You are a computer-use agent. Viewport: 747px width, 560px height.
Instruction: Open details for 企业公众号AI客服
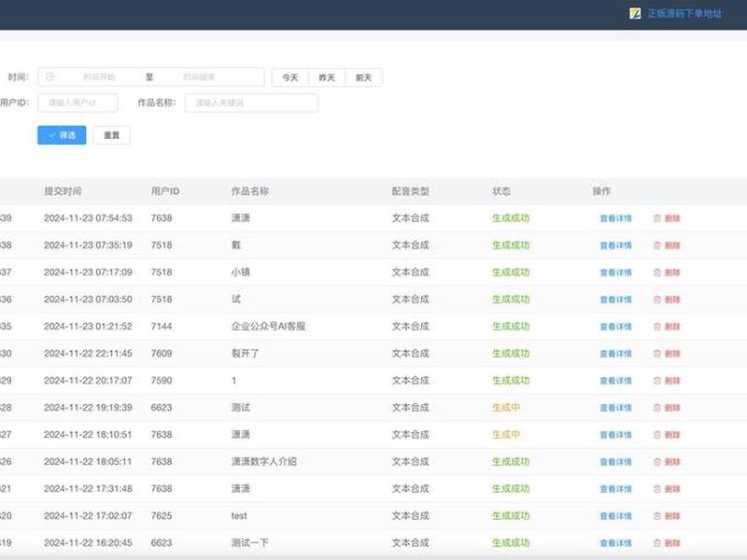(615, 327)
